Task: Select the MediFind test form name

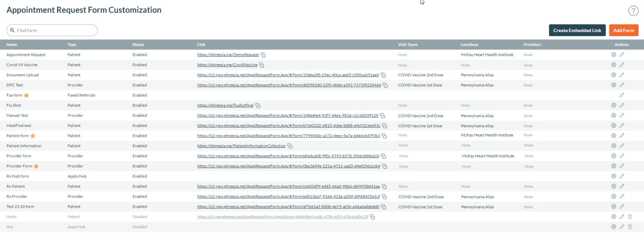Action: (19, 126)
